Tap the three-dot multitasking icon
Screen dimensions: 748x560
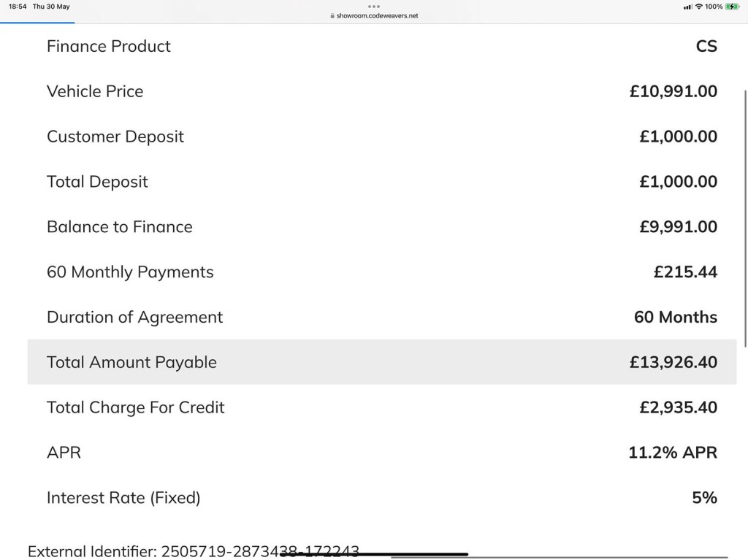point(374,7)
